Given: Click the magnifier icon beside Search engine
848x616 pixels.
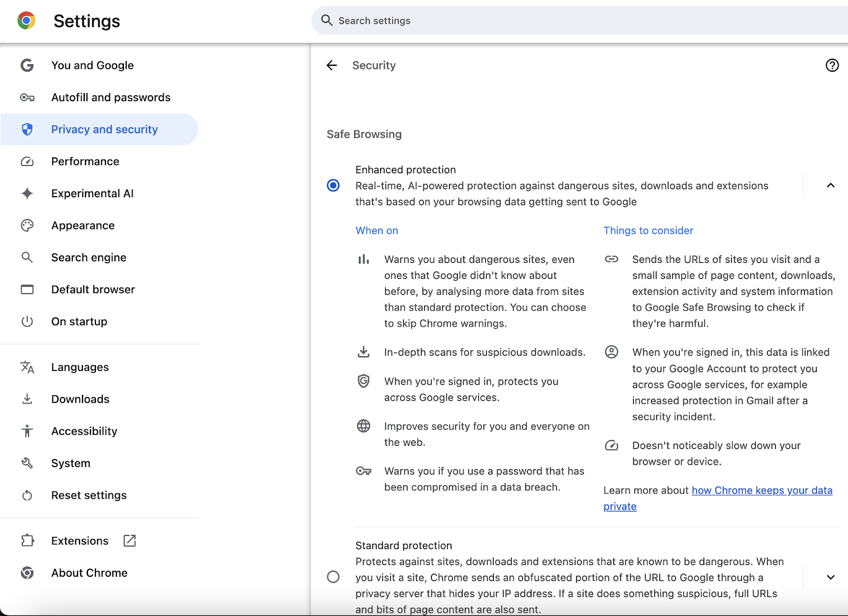Looking at the screenshot, I should pos(27,258).
